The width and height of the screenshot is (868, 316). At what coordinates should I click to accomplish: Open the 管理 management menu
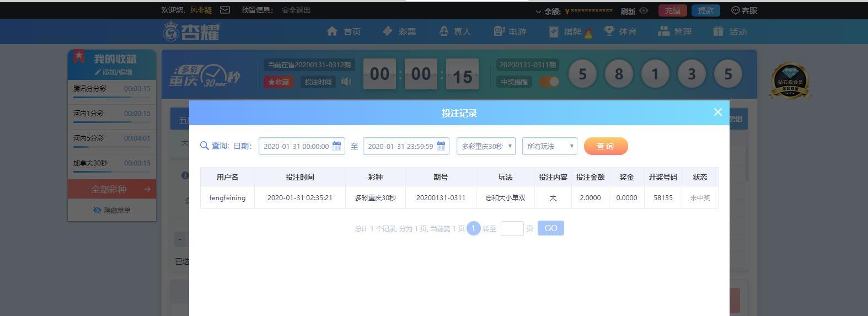point(675,31)
